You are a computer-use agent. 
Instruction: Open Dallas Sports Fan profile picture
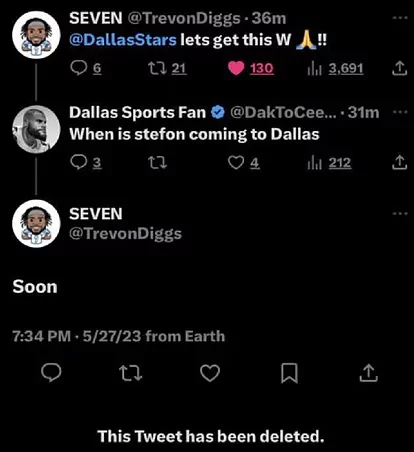click(x=36, y=129)
